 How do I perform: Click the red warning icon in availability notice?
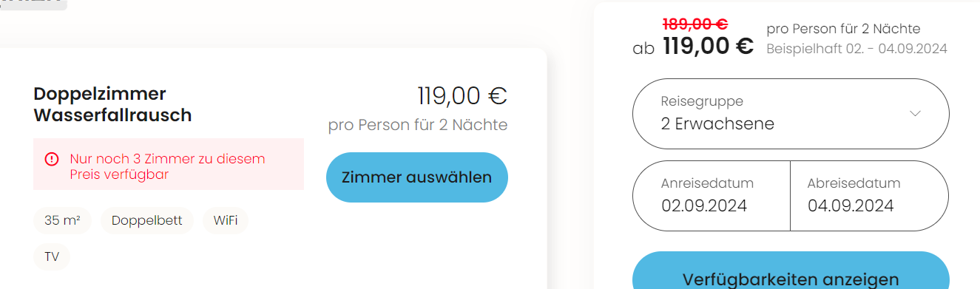point(51,158)
